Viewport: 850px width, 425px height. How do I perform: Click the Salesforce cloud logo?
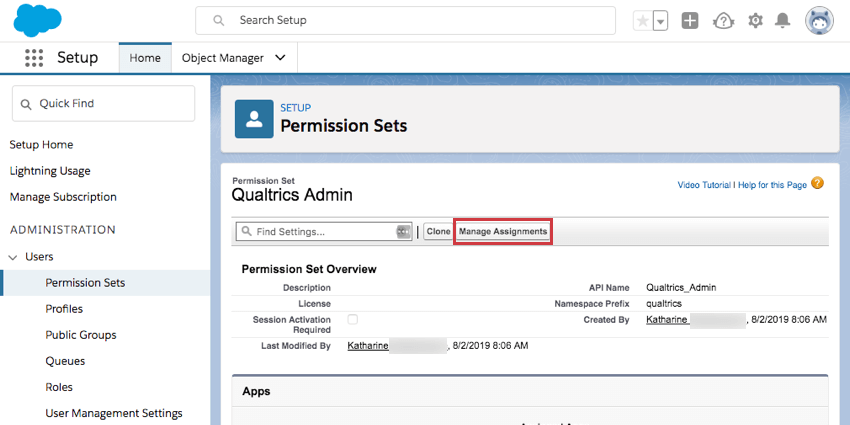click(38, 19)
